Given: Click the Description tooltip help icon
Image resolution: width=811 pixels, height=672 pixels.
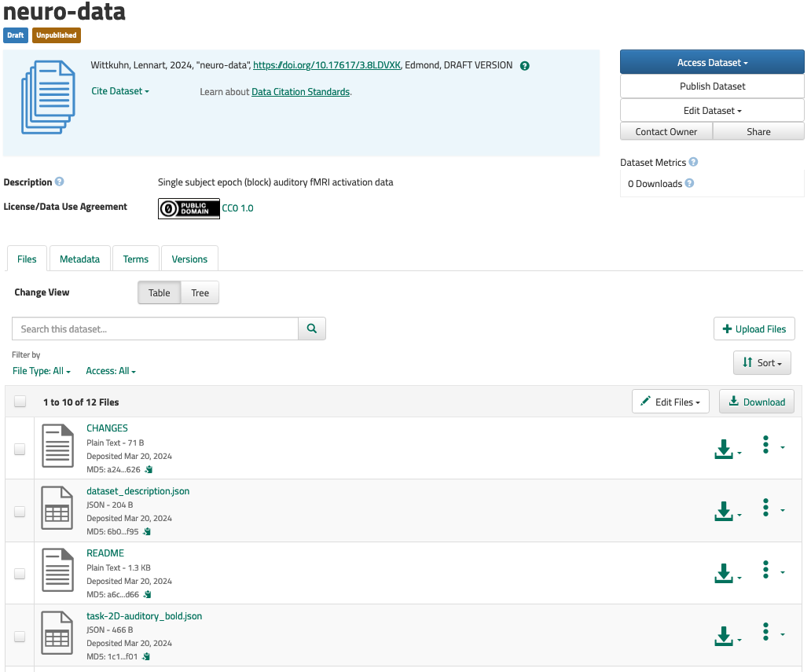Looking at the screenshot, I should coord(59,182).
